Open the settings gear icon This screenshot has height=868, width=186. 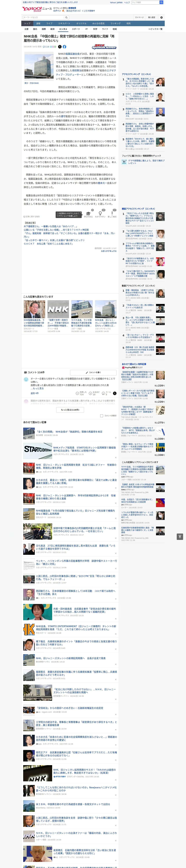(x=161, y=18)
